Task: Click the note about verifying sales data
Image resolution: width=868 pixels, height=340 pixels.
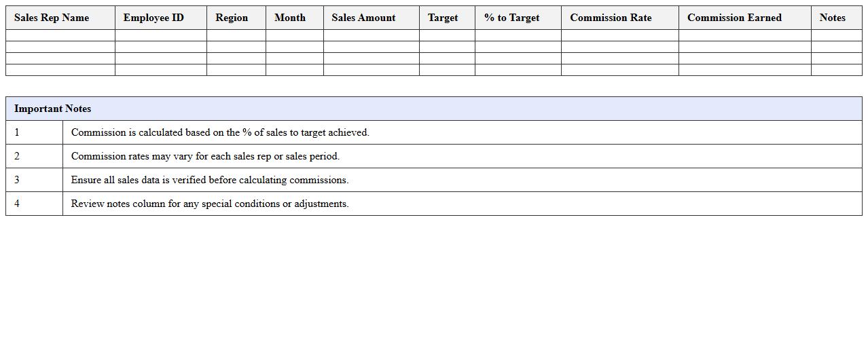Action: click(210, 180)
